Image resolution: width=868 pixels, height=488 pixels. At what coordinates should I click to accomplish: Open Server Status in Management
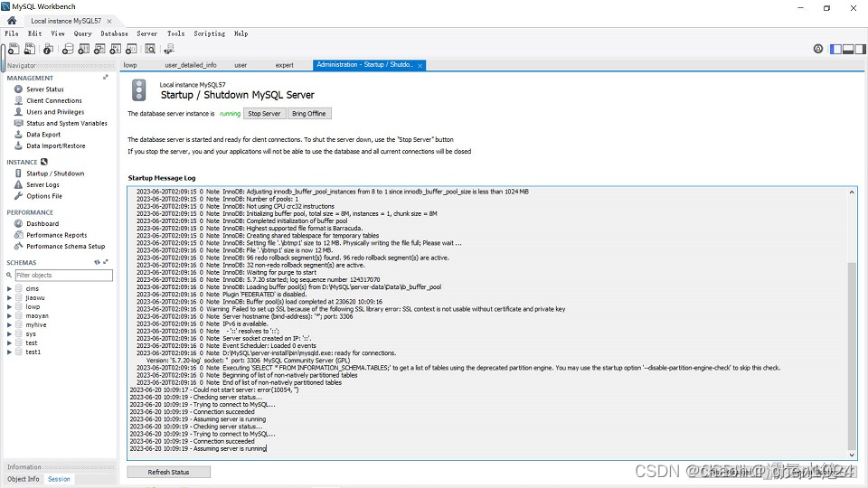(45, 89)
